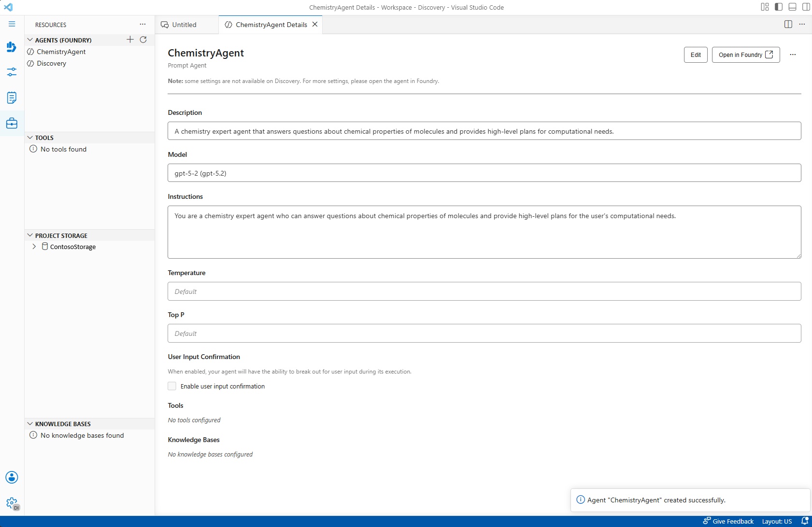Viewport: 812px width, 527px height.
Task: Click the Edit button
Action: point(696,55)
